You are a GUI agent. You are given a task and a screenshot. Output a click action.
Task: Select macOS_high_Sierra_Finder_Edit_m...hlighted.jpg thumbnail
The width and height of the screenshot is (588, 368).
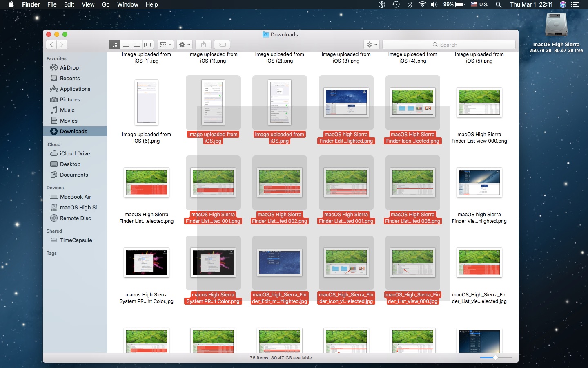point(280,263)
